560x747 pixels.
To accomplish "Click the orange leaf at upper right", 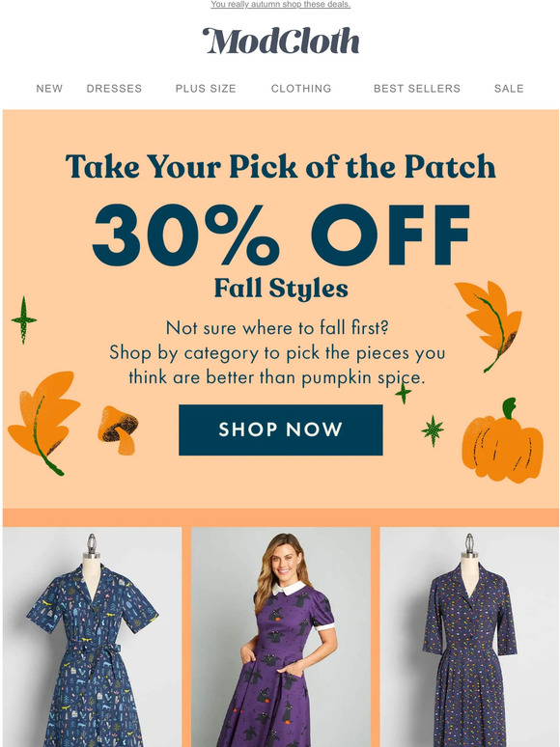I will coord(488,326).
